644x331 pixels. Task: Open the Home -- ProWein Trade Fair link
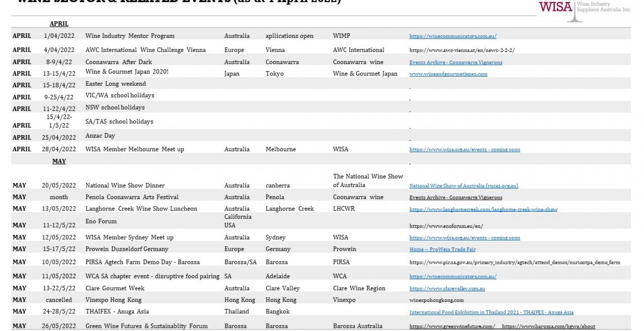pyautogui.click(x=443, y=250)
